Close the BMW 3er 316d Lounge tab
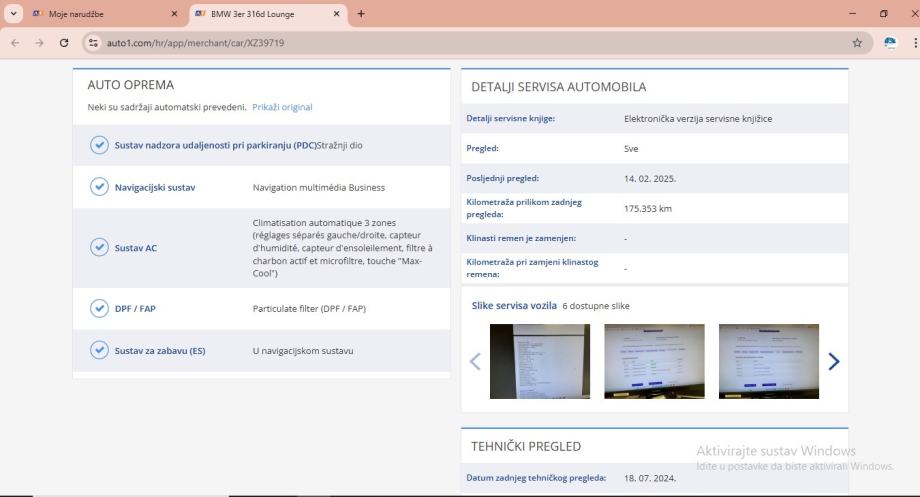This screenshot has height=497, width=920. pyautogui.click(x=336, y=13)
